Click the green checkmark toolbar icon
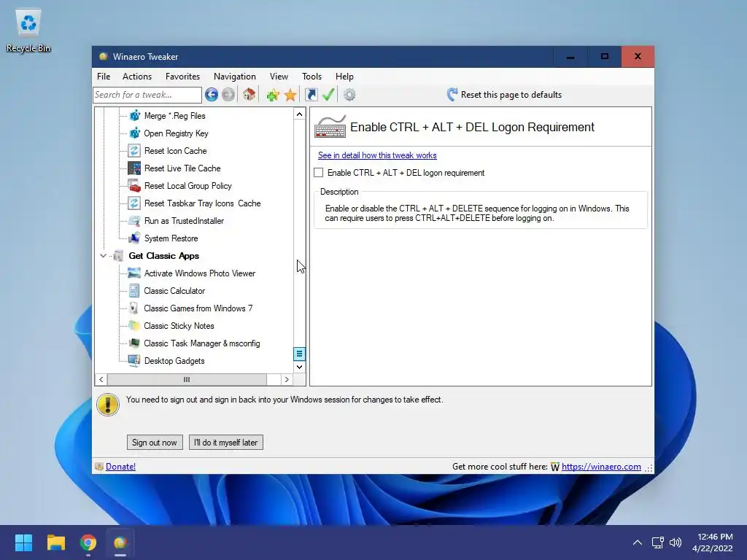Image resolution: width=747 pixels, height=560 pixels. (328, 95)
